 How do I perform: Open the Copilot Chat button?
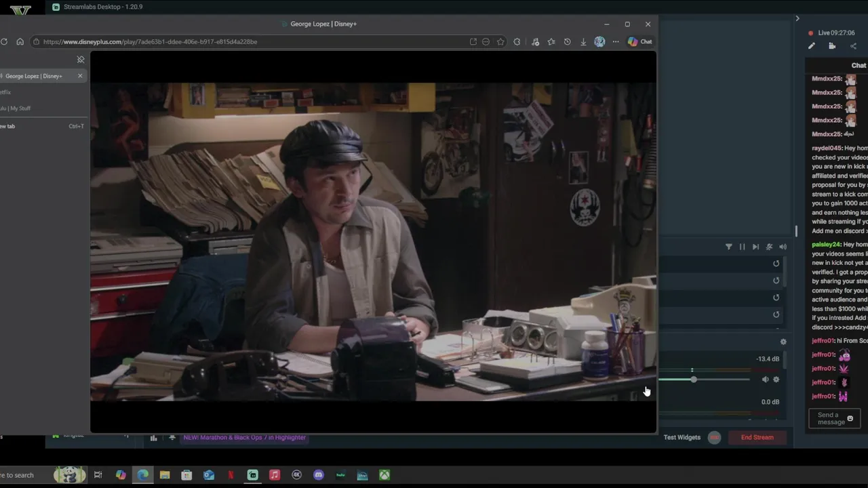pyautogui.click(x=639, y=41)
